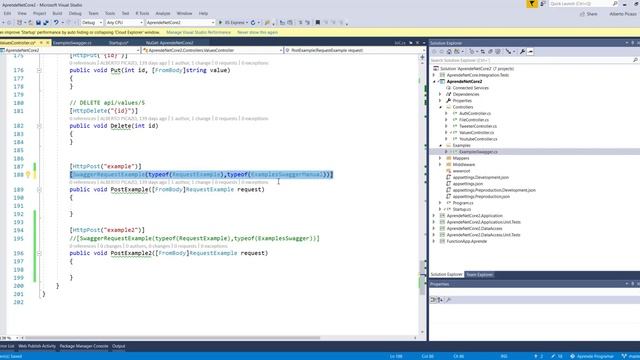Open the PostExample member navigation dropdown
Image resolution: width=640 pixels, height=360 pixels.
355,50
